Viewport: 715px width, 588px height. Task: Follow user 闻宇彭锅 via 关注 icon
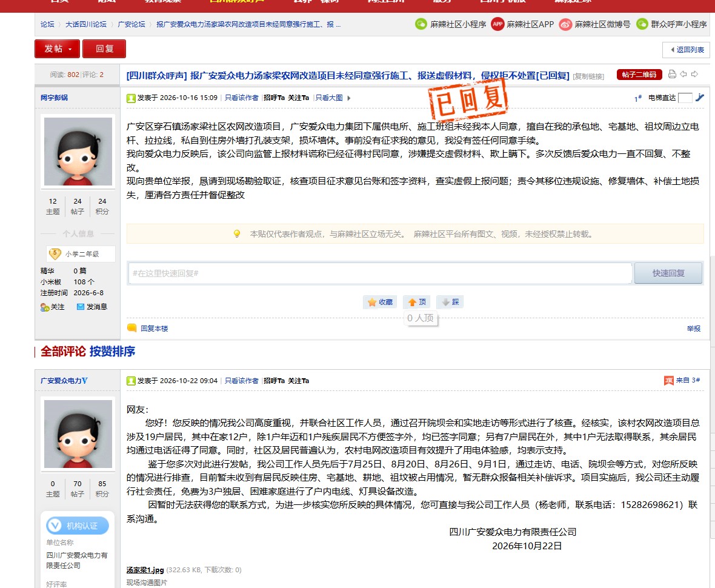click(53, 307)
